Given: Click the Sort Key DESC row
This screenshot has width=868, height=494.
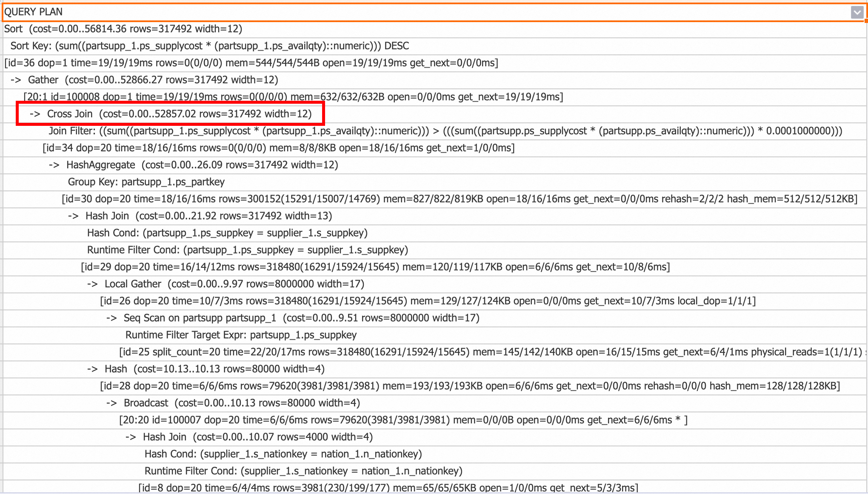Looking at the screenshot, I should [x=209, y=46].
